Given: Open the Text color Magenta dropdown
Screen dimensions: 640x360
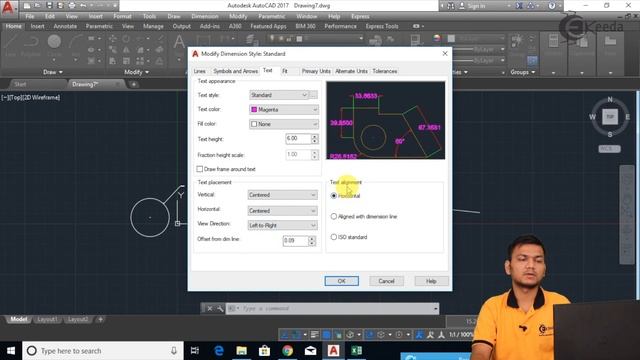Looking at the screenshot, I should (x=284, y=109).
